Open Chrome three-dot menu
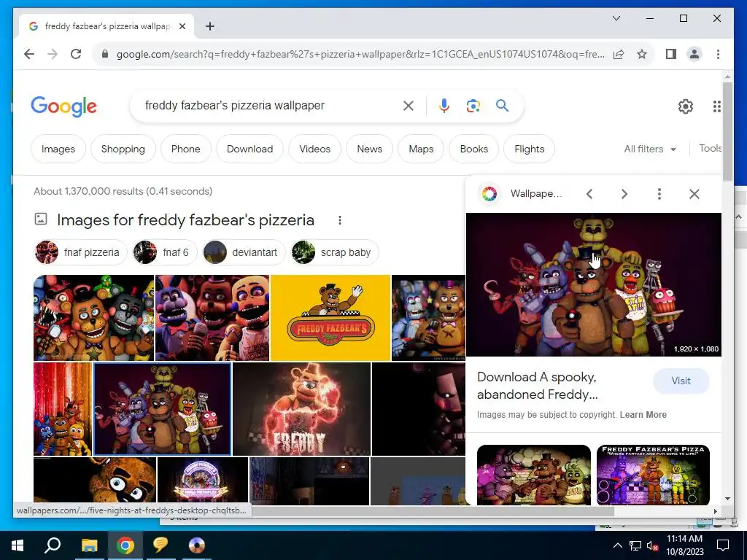Image resolution: width=747 pixels, height=560 pixels. point(718,54)
